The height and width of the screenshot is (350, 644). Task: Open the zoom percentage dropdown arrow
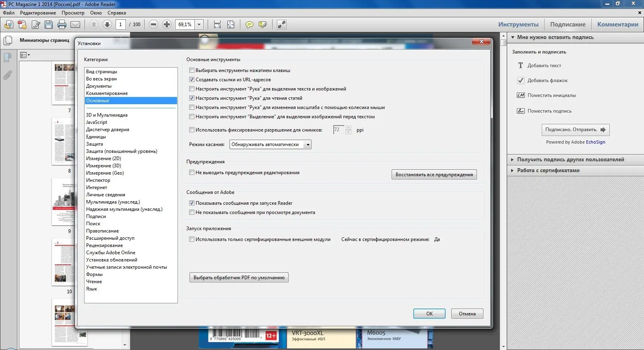pos(199,25)
